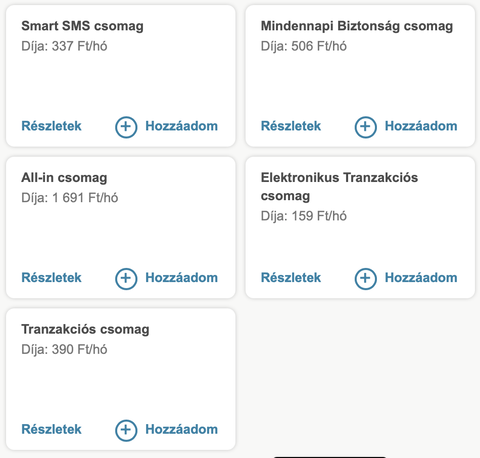Click Hozzáadom text on the All-in csomag card

[182, 278]
